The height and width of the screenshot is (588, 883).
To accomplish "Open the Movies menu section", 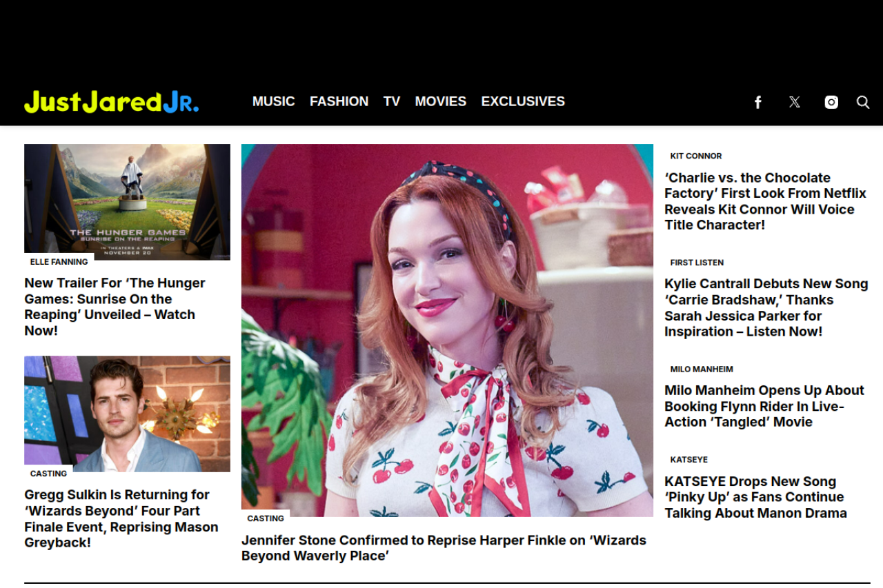I will 441,101.
